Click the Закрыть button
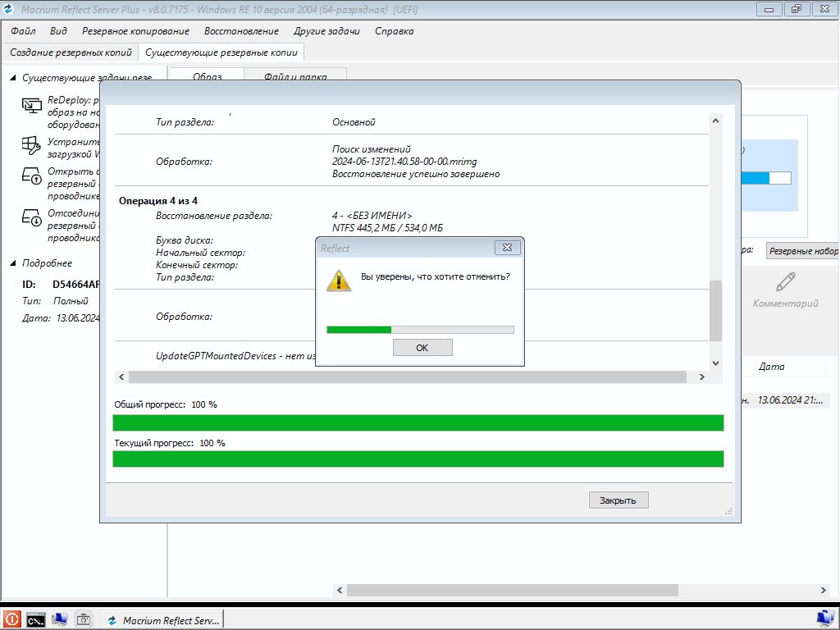The height and width of the screenshot is (630, 840). 619,500
